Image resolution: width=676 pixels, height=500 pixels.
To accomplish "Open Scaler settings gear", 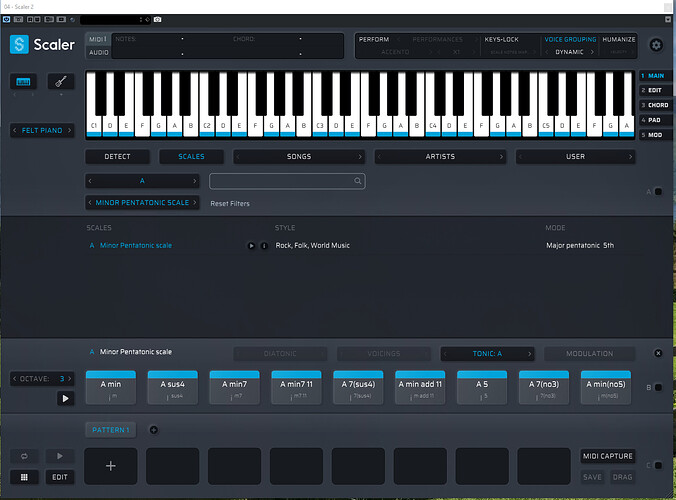I will (x=656, y=45).
